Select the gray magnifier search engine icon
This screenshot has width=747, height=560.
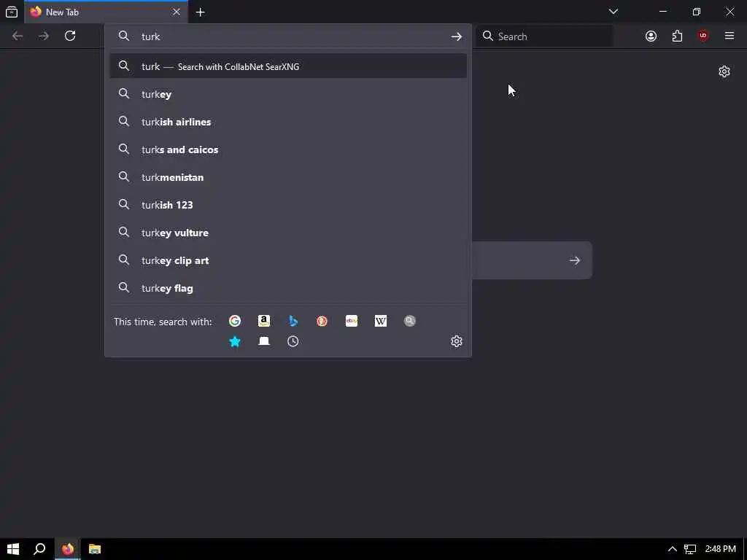point(410,321)
